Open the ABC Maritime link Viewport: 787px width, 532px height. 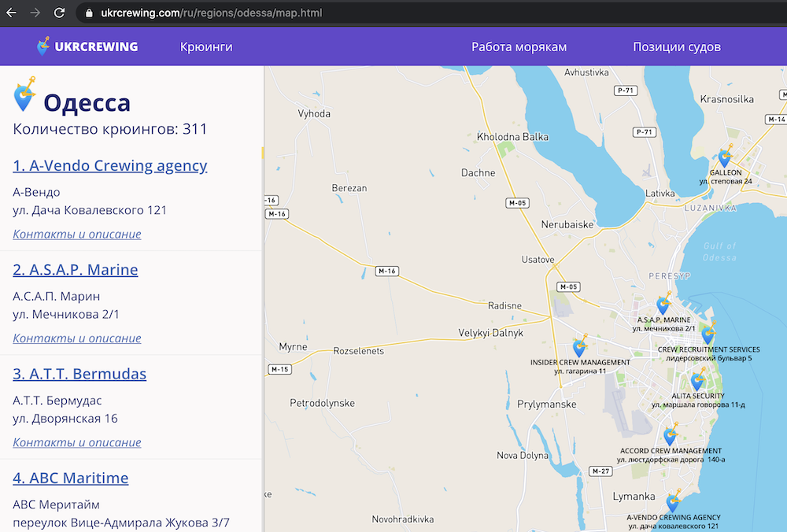(x=70, y=478)
